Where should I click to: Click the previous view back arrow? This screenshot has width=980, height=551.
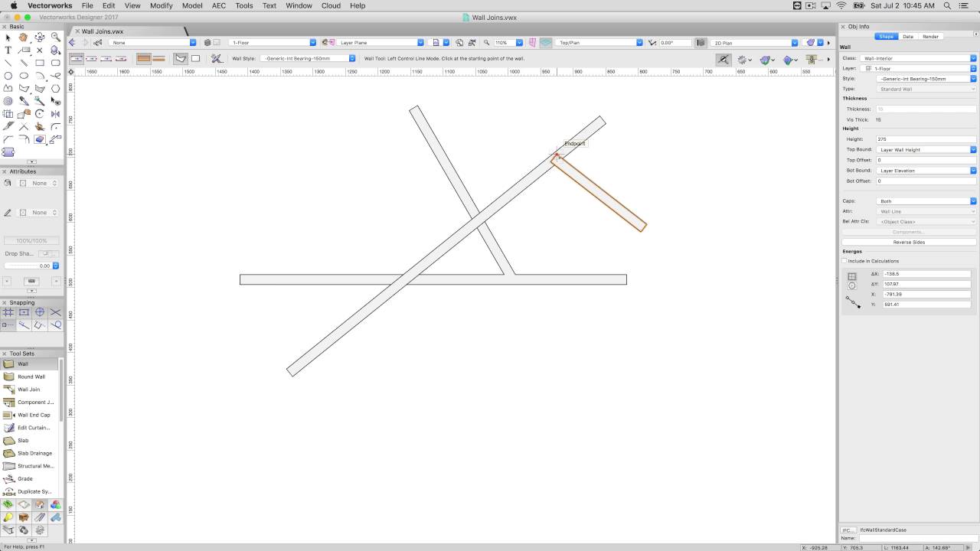[x=73, y=43]
